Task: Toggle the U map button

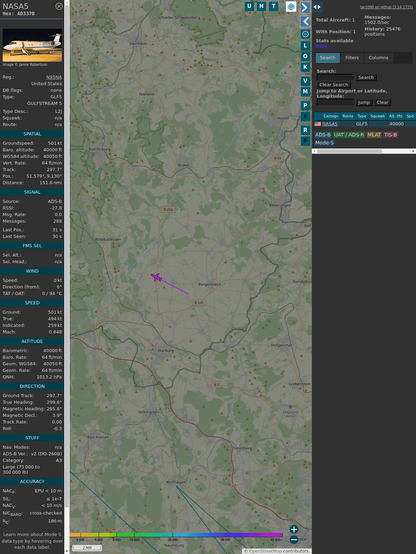Action: tap(249, 6)
